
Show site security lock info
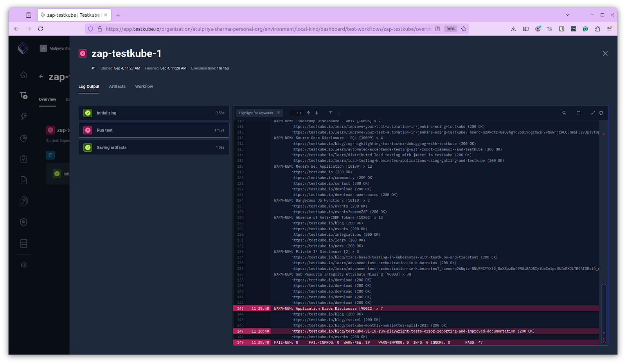click(x=100, y=29)
